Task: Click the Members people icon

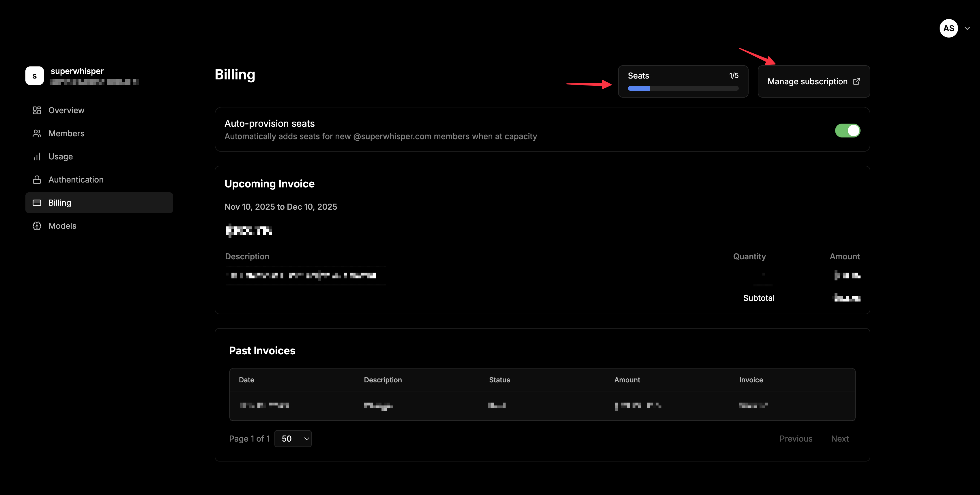Action: [x=37, y=133]
